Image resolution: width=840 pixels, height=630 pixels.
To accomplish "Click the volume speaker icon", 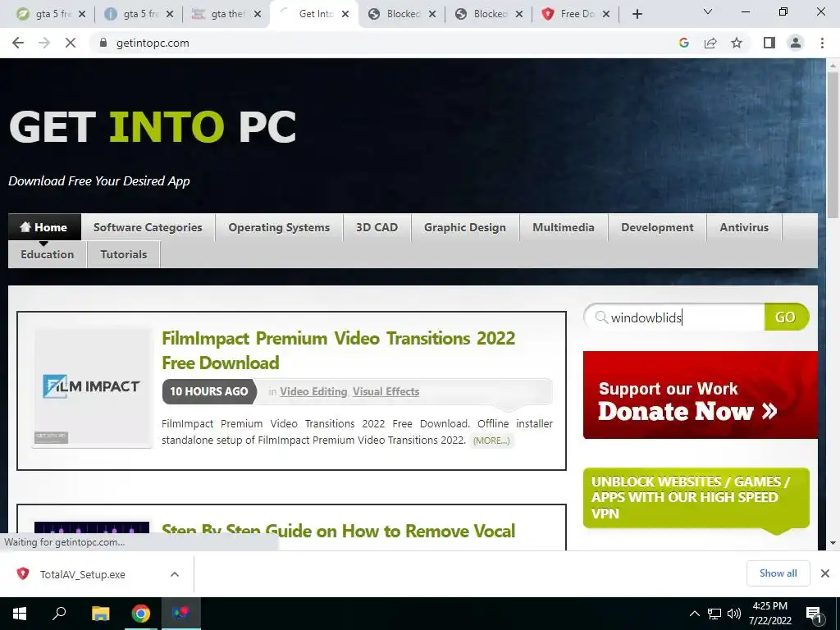I will 734,614.
